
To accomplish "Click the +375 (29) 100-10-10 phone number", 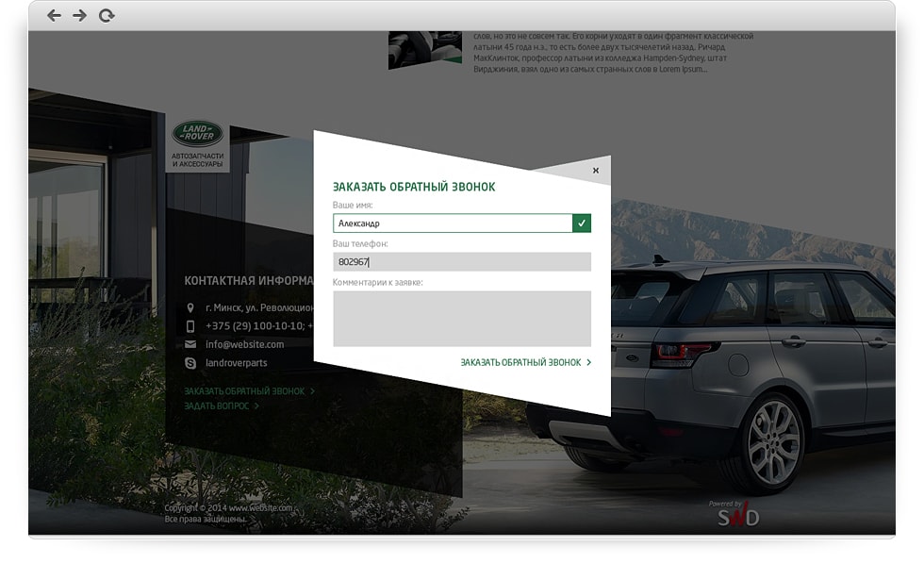I will (254, 326).
